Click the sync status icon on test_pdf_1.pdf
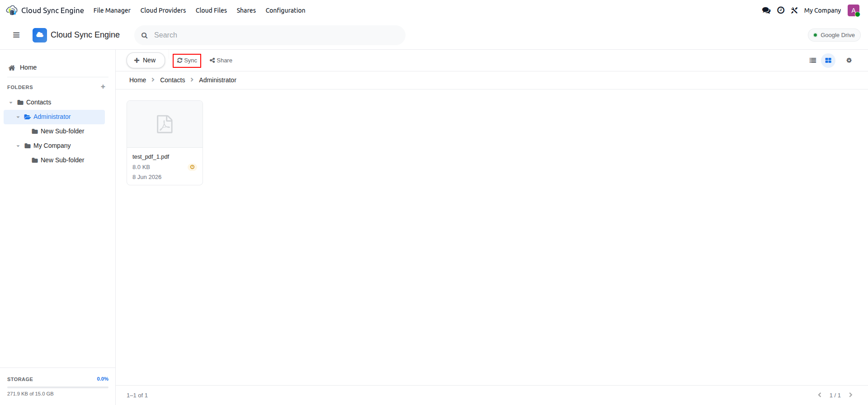 point(192,167)
